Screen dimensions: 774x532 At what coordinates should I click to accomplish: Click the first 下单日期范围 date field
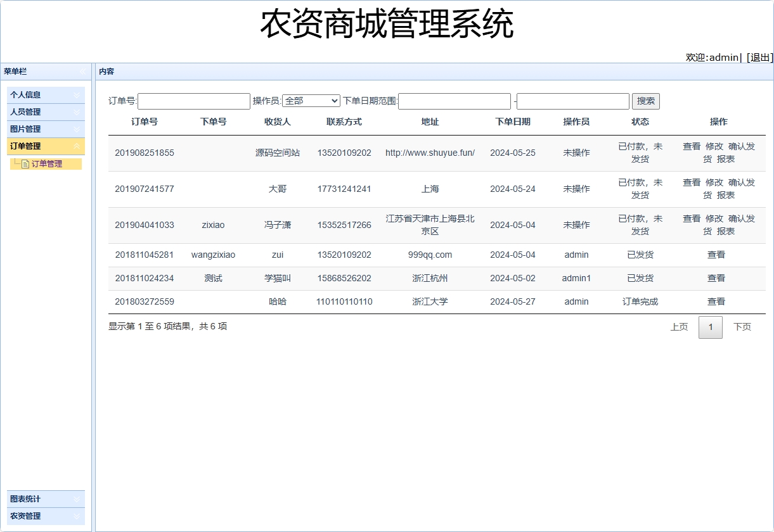pos(454,101)
